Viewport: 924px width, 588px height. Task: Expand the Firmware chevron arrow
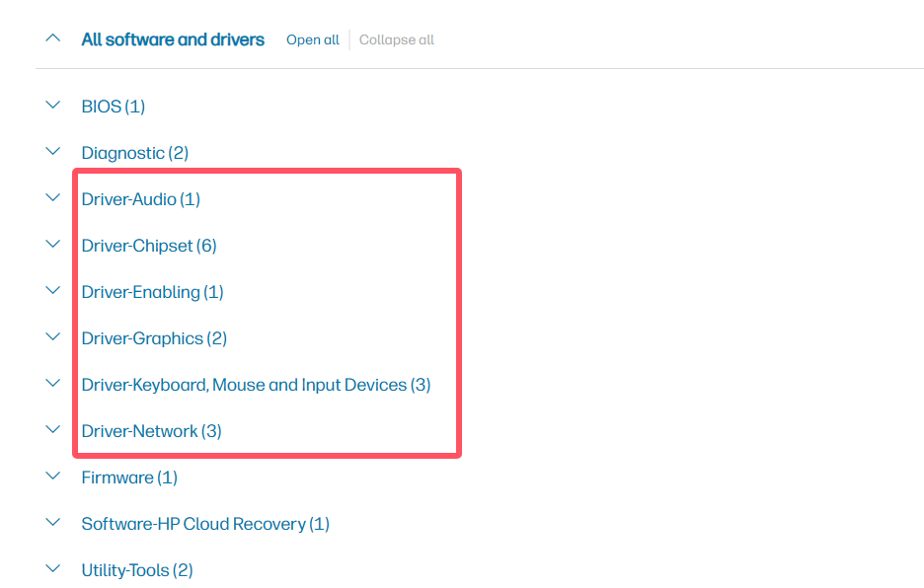[53, 477]
